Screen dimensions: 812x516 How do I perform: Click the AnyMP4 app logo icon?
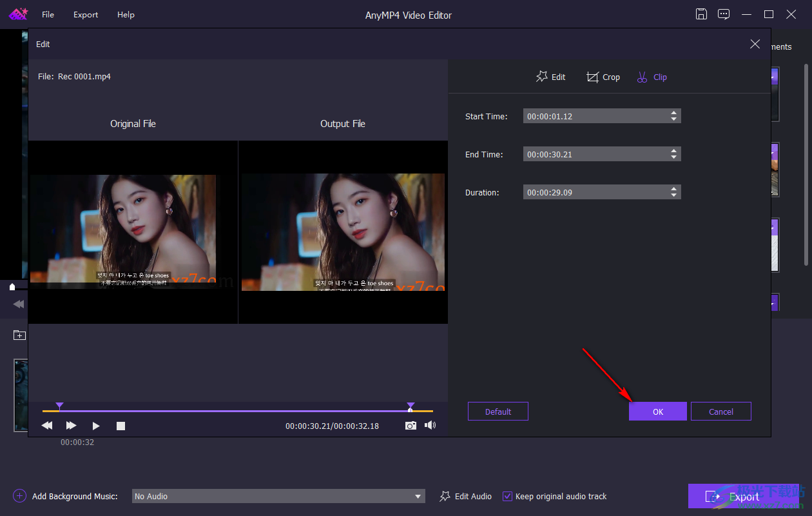click(x=18, y=14)
